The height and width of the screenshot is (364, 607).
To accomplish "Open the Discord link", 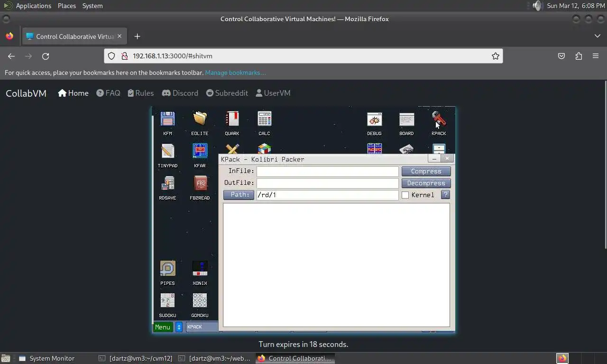I will tap(180, 93).
